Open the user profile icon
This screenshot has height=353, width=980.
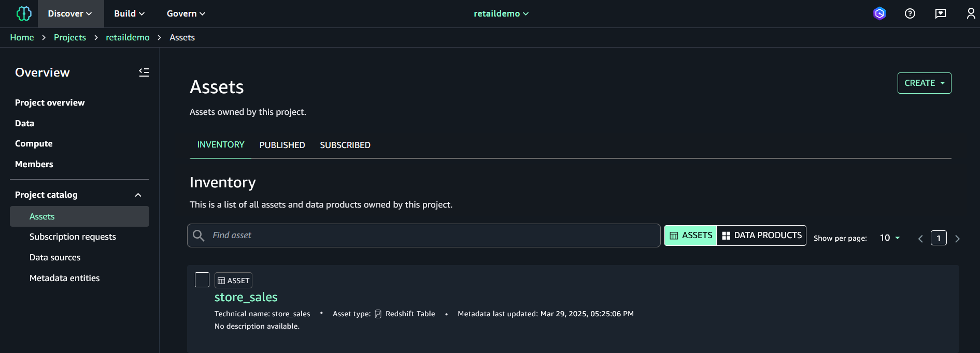click(971, 13)
